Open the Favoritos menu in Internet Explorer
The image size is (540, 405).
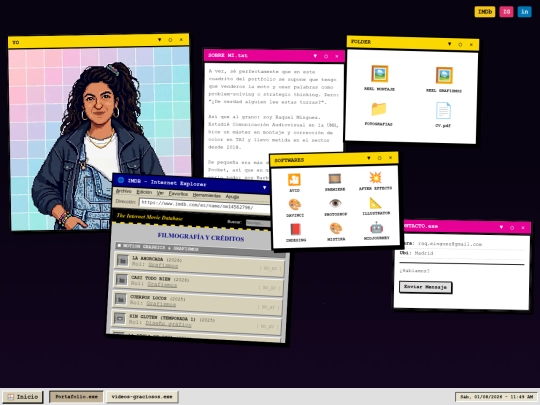[x=178, y=194]
